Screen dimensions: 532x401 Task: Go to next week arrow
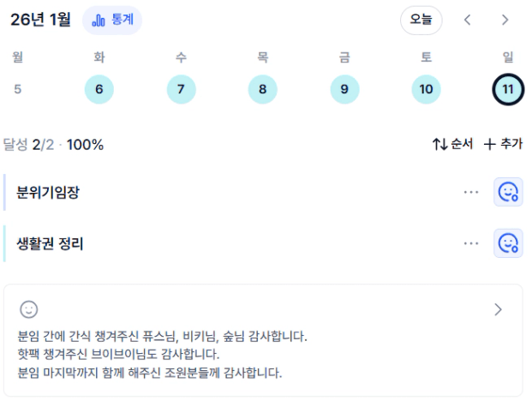505,20
